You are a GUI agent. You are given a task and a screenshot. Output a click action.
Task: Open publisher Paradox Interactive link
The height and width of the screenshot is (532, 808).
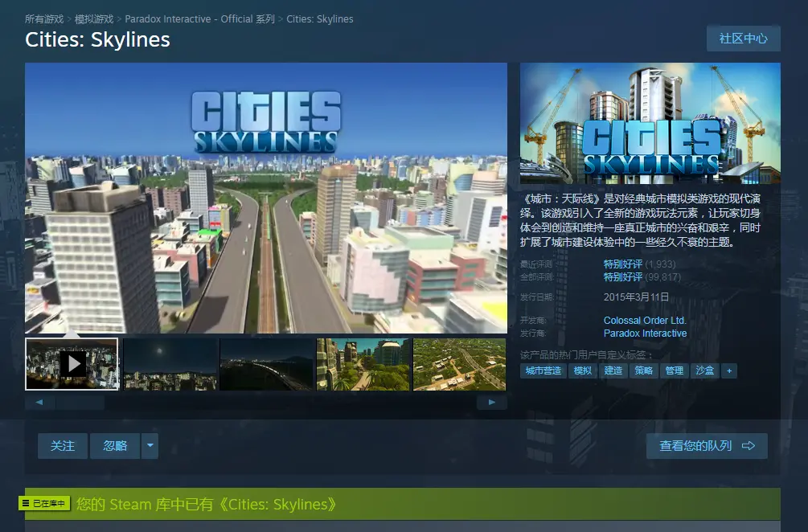pos(645,334)
